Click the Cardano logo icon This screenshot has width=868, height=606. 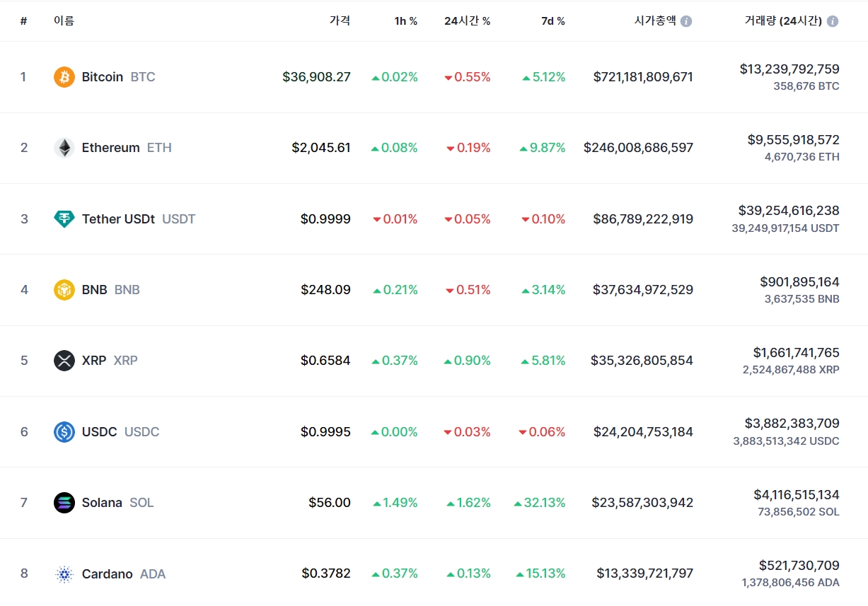(x=64, y=574)
